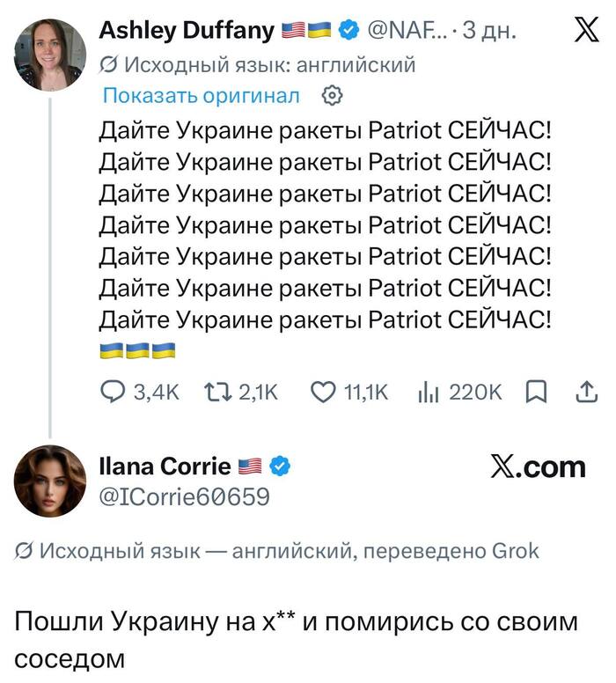616x683 pixels.
Task: Tap the share upload arrow icon
Action: click(587, 392)
